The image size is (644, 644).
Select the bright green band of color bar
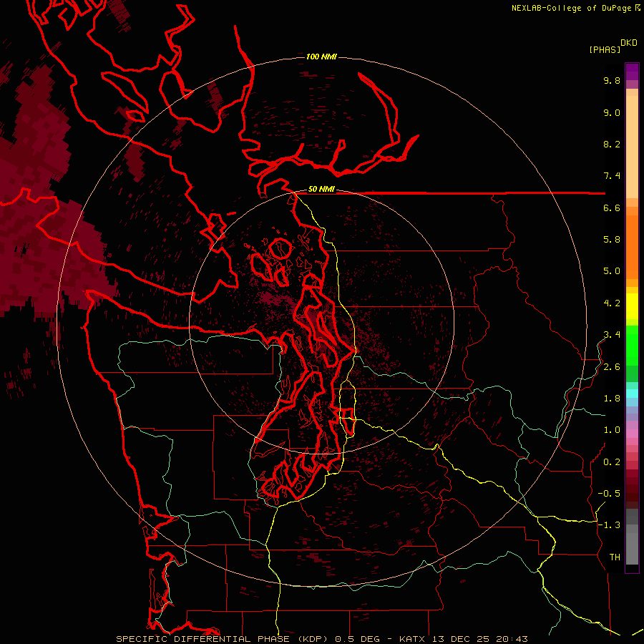click(632, 346)
